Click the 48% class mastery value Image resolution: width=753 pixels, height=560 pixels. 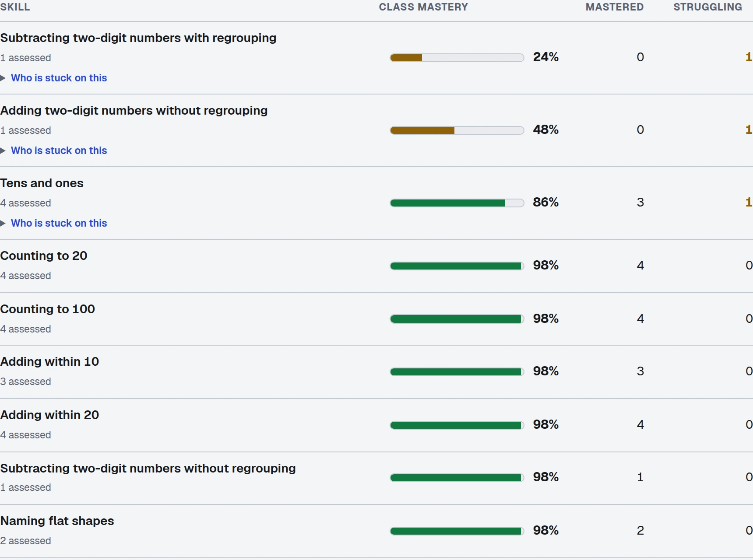pyautogui.click(x=546, y=129)
